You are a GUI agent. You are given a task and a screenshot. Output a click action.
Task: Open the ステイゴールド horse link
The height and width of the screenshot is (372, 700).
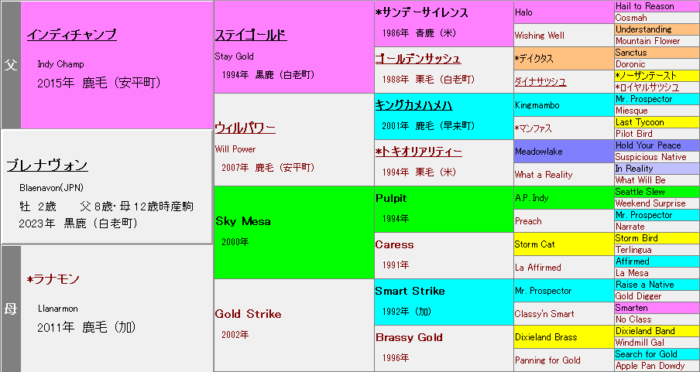click(x=251, y=35)
